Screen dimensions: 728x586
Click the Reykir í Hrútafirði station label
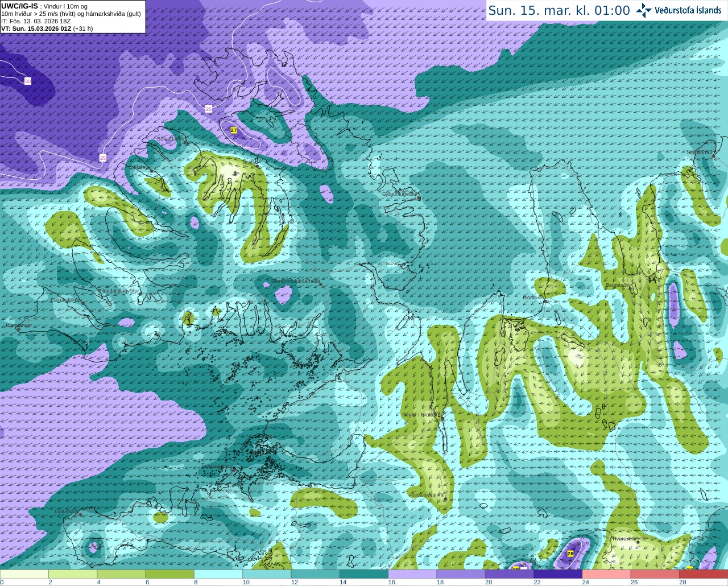[422, 415]
